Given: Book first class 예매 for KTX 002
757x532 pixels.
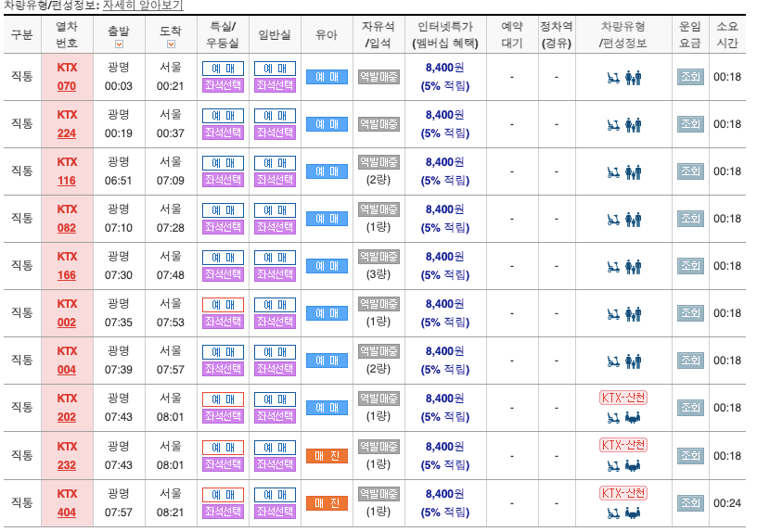Looking at the screenshot, I should tap(223, 305).
